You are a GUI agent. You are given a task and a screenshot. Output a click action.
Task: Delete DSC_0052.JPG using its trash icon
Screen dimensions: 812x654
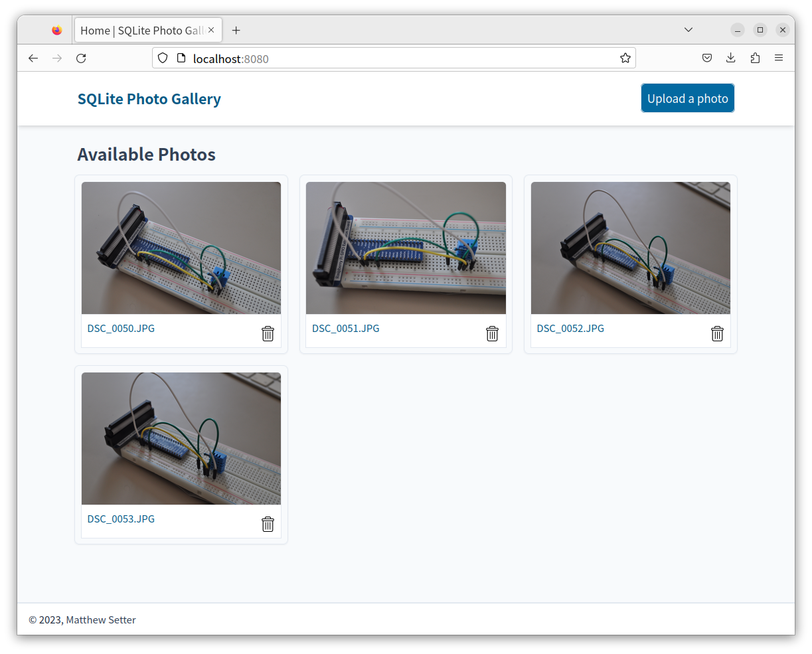pyautogui.click(x=717, y=334)
